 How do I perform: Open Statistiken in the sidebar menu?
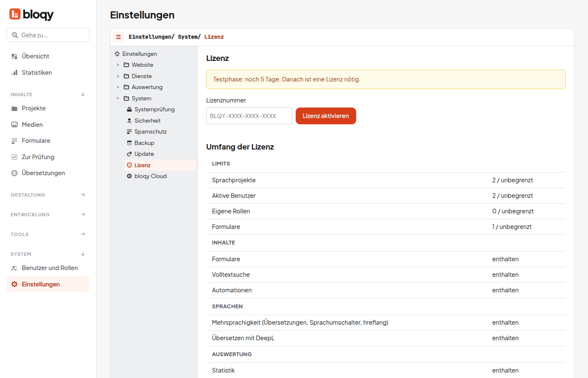(x=48, y=73)
